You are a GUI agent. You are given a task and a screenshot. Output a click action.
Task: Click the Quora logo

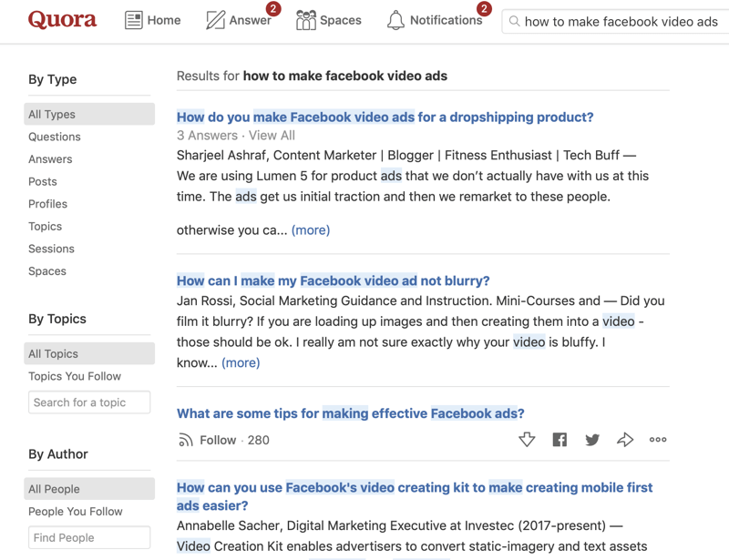click(x=62, y=19)
